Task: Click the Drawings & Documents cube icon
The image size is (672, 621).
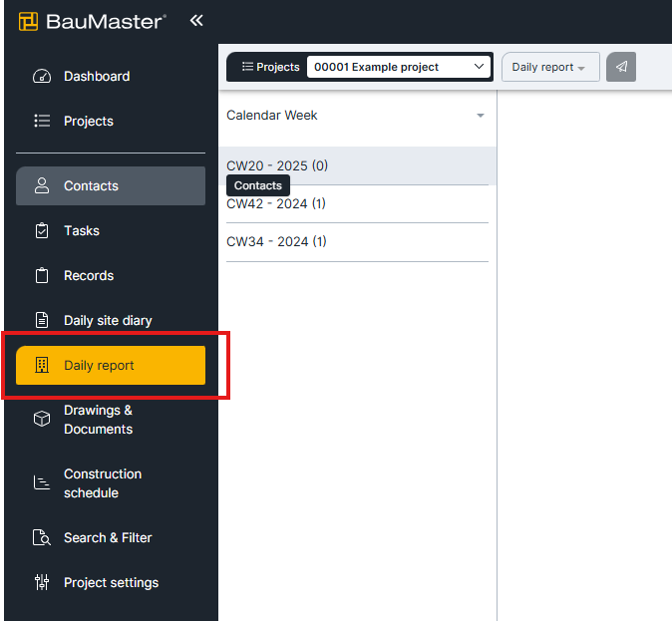Action: (x=42, y=419)
